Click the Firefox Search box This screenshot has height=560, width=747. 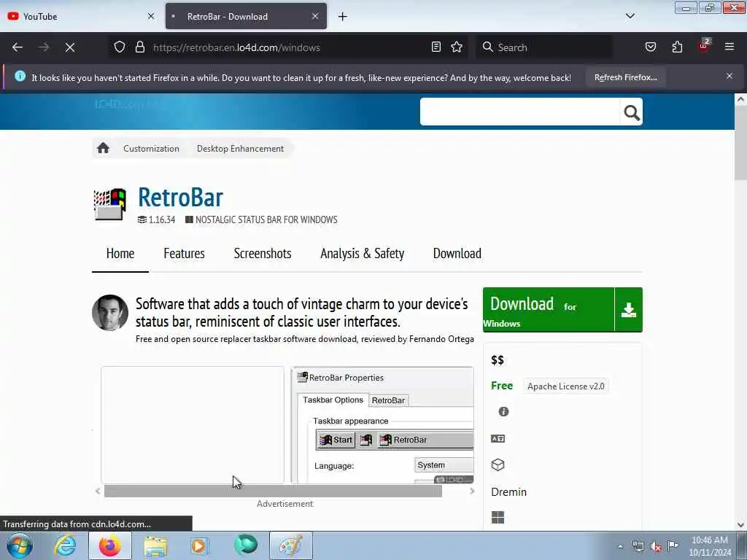pyautogui.click(x=544, y=47)
